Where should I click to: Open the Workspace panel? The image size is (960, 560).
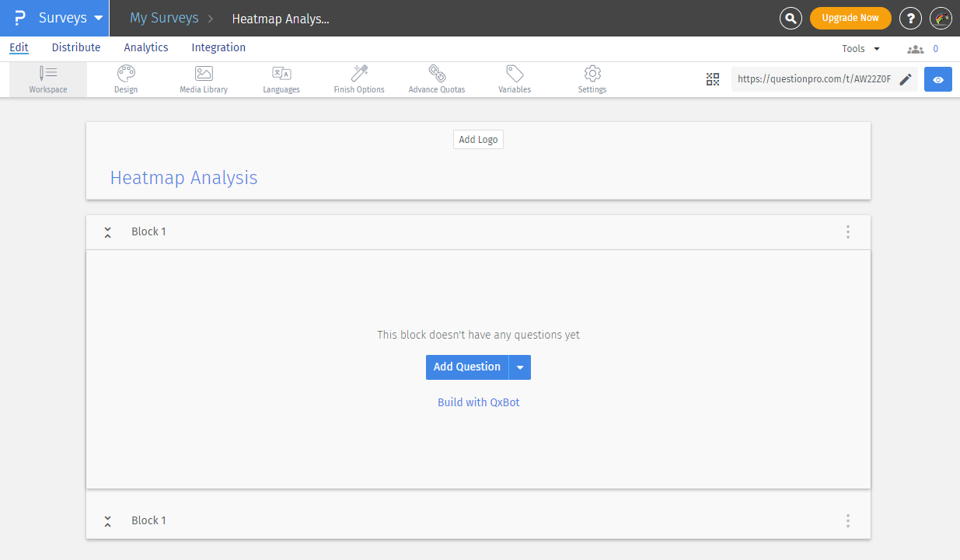pos(47,78)
